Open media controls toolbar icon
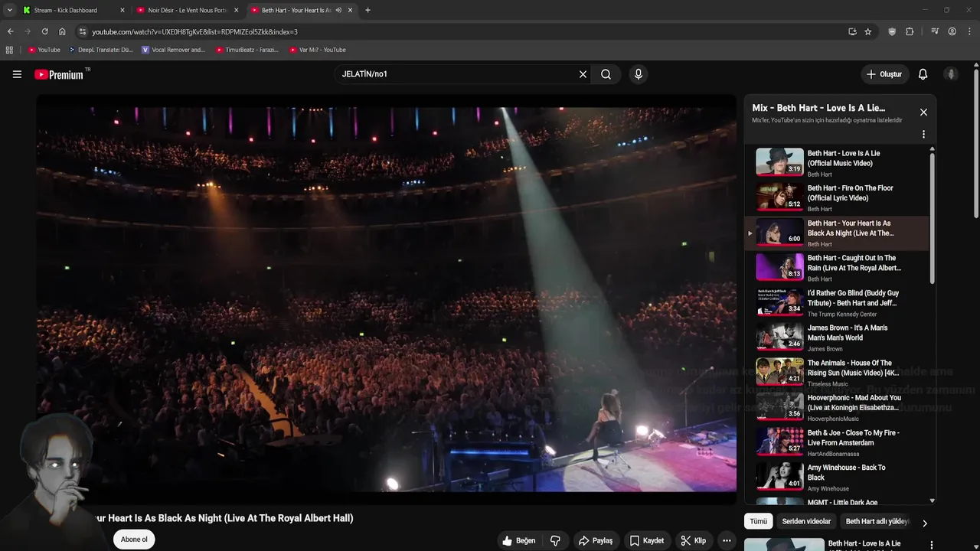The image size is (980, 551). pyautogui.click(x=935, y=31)
